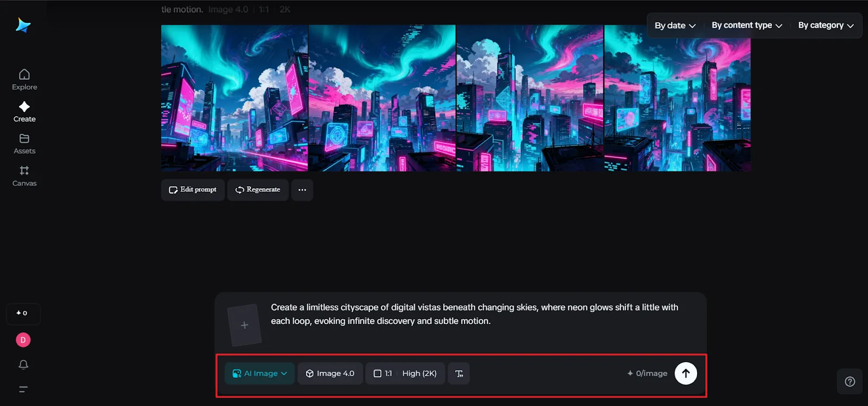Expand the By date filter
Image resolution: width=868 pixels, height=406 pixels.
[x=675, y=26]
